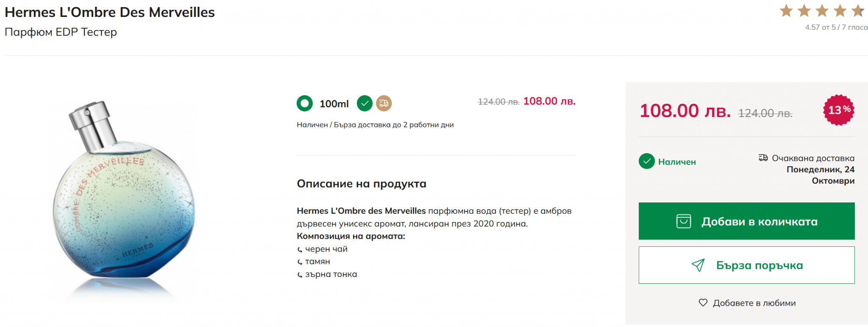Open the Hermes perfume bottle image
This screenshot has height=327, width=868.
[123, 199]
